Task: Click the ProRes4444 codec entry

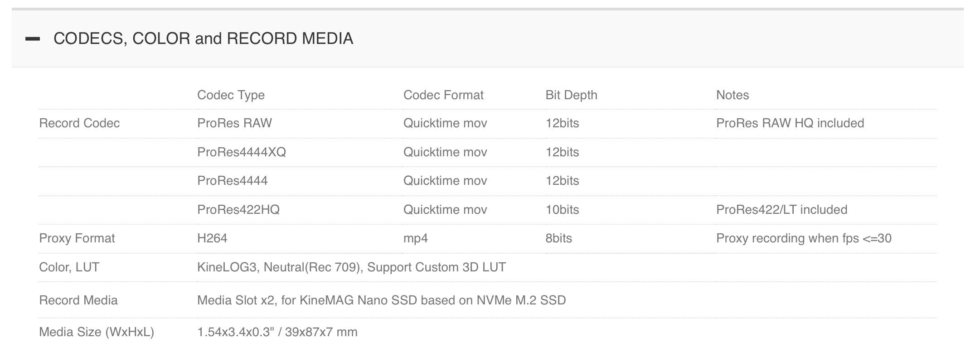Action: click(232, 181)
